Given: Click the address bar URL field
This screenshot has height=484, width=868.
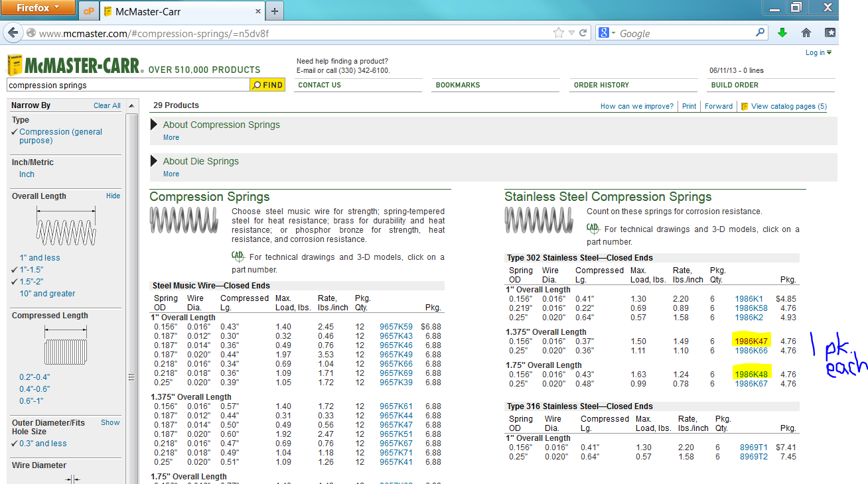Looking at the screenshot, I should [x=292, y=33].
